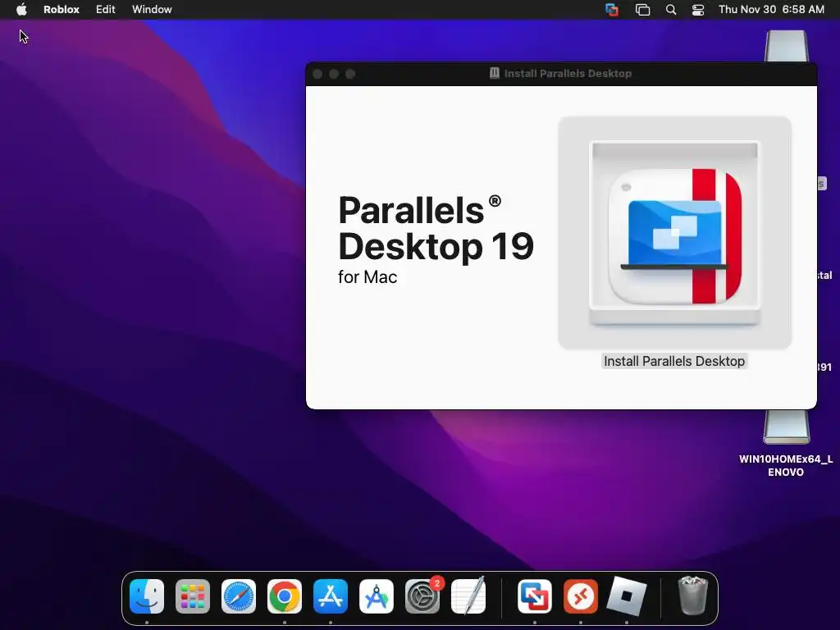
Task: Open the Install Parallels Desktop installer icon
Action: tap(674, 233)
